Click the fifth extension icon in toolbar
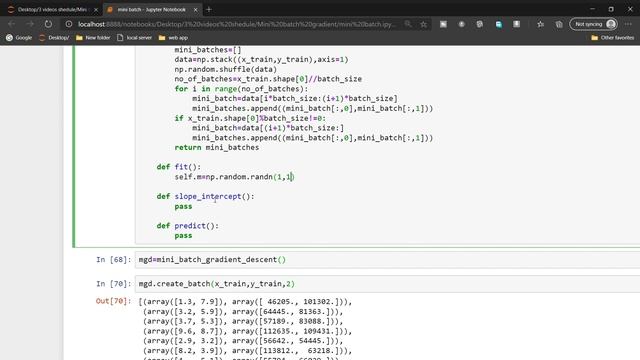 click(517, 24)
